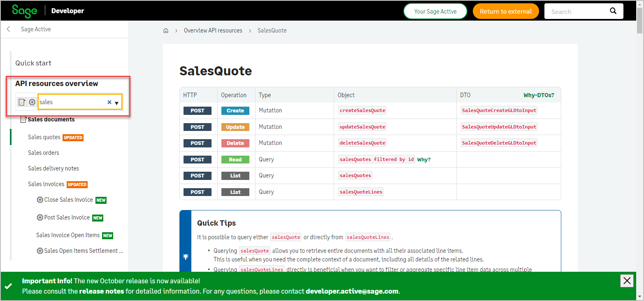The height and width of the screenshot is (301, 644).
Task: Click in the sales filter text box
Action: pos(72,102)
